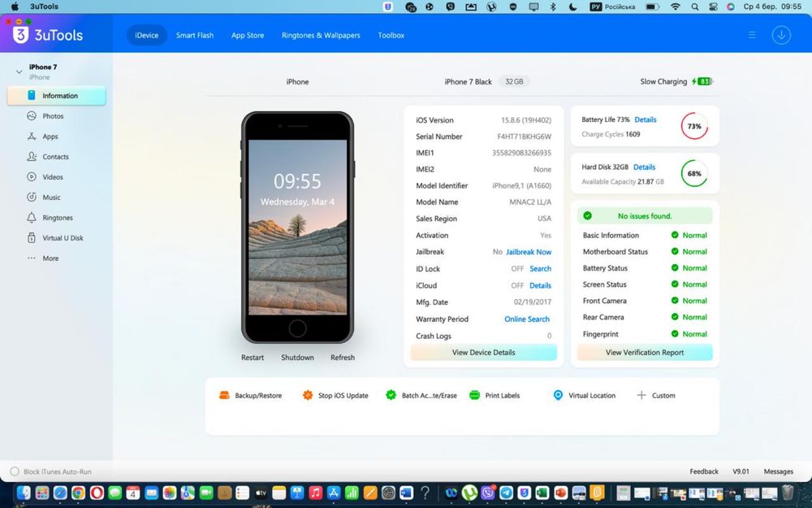
Task: Click iOS version 15.8.6 (19H402)
Action: pos(525,120)
